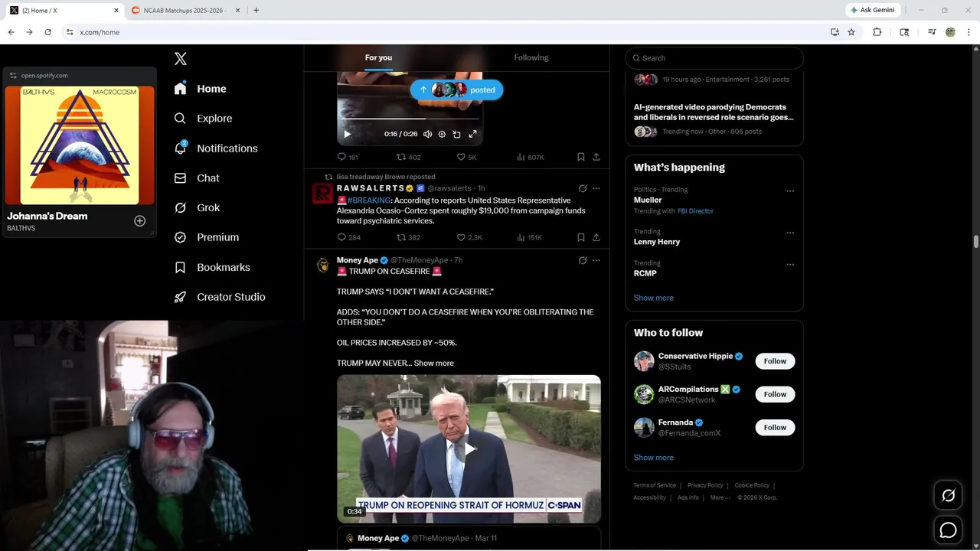Open Grok from the sidebar
The width and height of the screenshot is (980, 551).
tap(197, 207)
